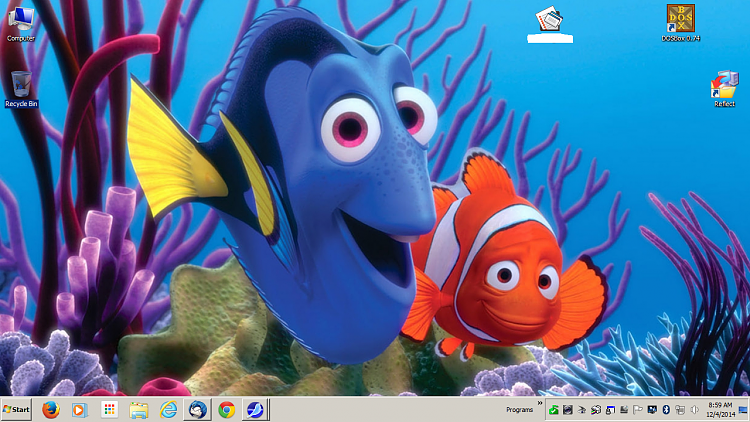Launch Firefox from the taskbar
The height and width of the screenshot is (422, 750).
point(51,410)
